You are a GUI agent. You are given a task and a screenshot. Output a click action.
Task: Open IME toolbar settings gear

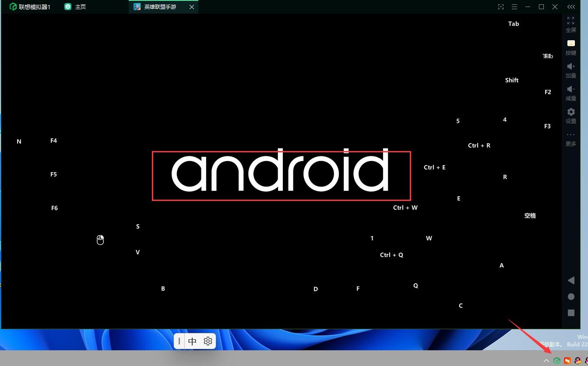[x=208, y=341]
